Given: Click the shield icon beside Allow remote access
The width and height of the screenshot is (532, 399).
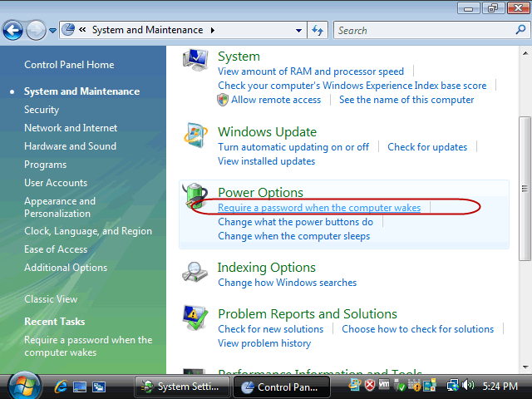Looking at the screenshot, I should (223, 100).
